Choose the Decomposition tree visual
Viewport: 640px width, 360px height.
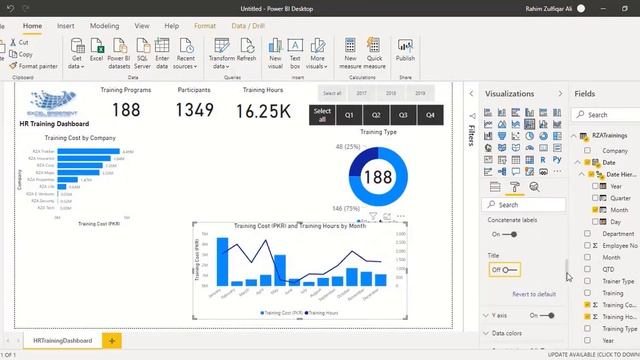[x=502, y=171]
